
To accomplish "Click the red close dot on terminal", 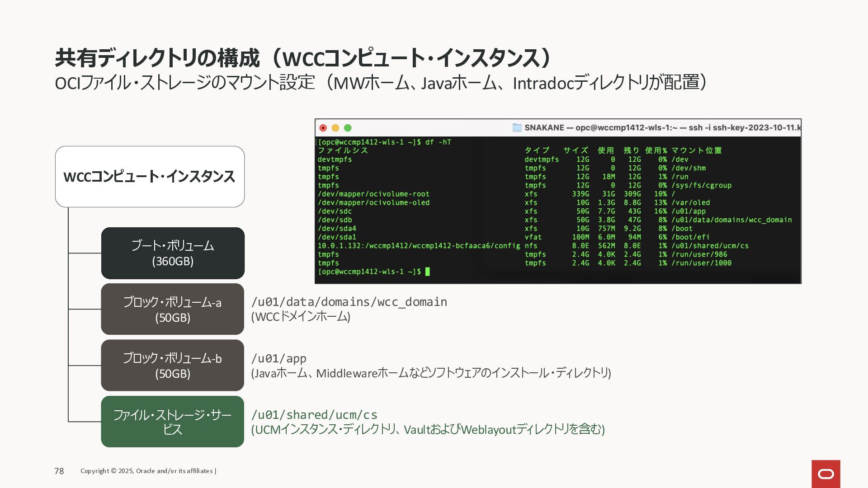I will tap(323, 128).
